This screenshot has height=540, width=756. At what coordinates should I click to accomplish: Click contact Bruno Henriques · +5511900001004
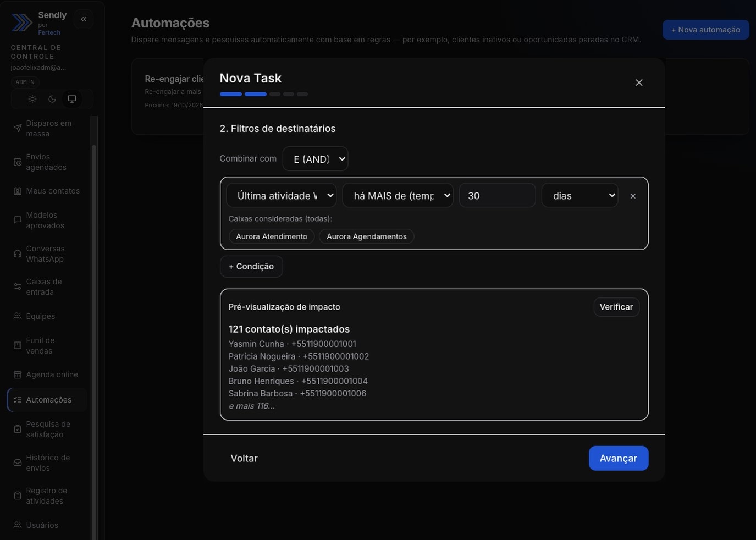pyautogui.click(x=298, y=381)
